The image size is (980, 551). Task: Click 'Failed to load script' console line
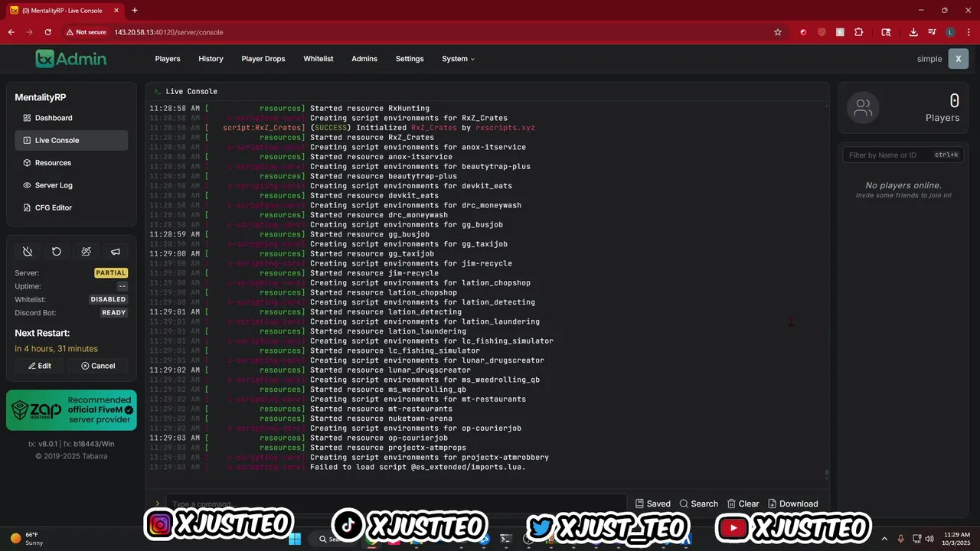(x=418, y=467)
